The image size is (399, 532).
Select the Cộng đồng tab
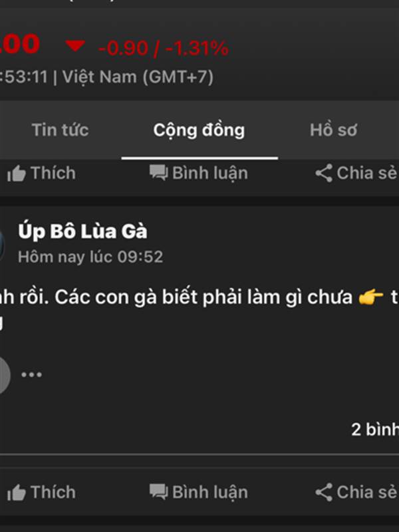coord(199,130)
